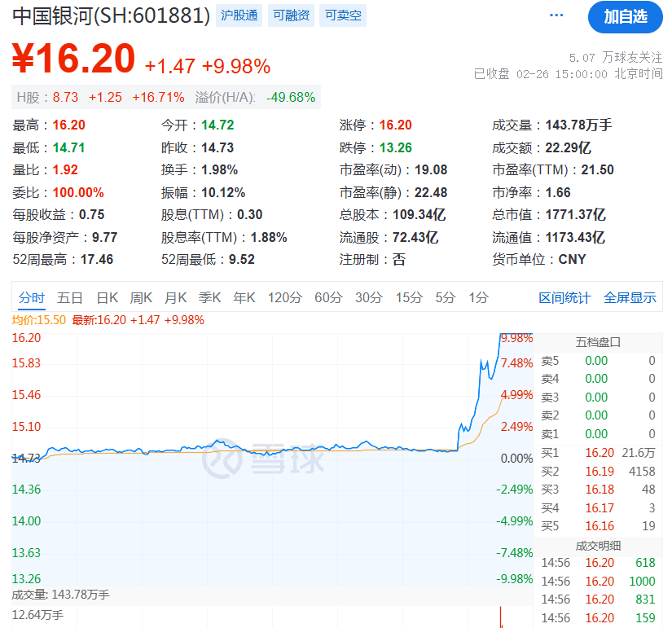Click the 市盈率(静) value 22.48
Screen dimensions: 672x628
[431, 192]
